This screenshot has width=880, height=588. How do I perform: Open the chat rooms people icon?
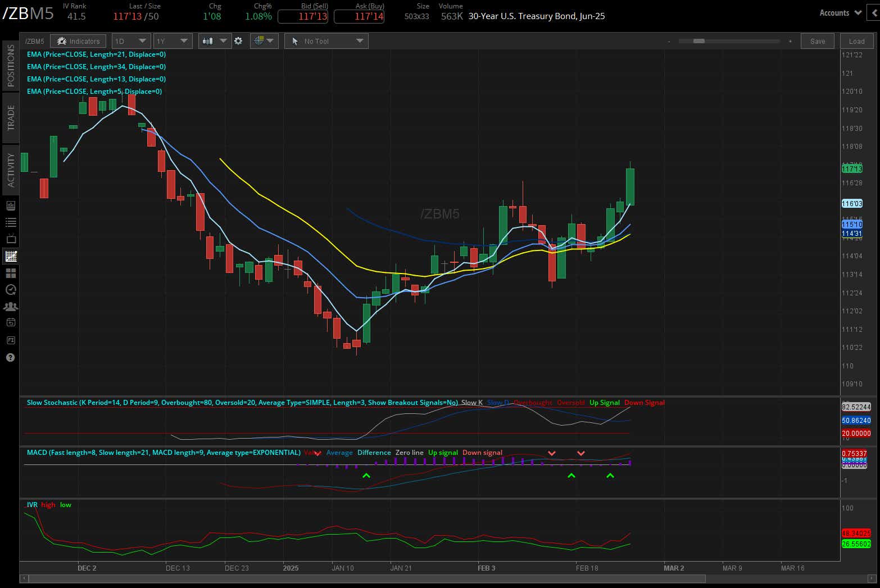(x=10, y=307)
